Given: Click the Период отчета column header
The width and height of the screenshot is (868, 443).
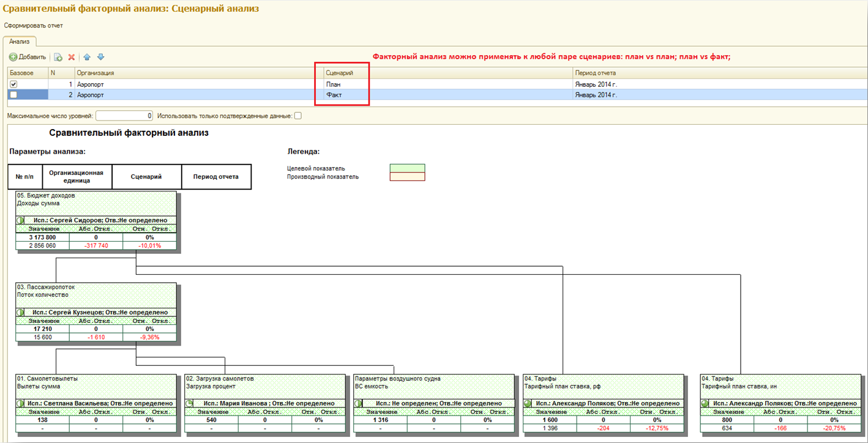Looking at the screenshot, I should point(595,73).
